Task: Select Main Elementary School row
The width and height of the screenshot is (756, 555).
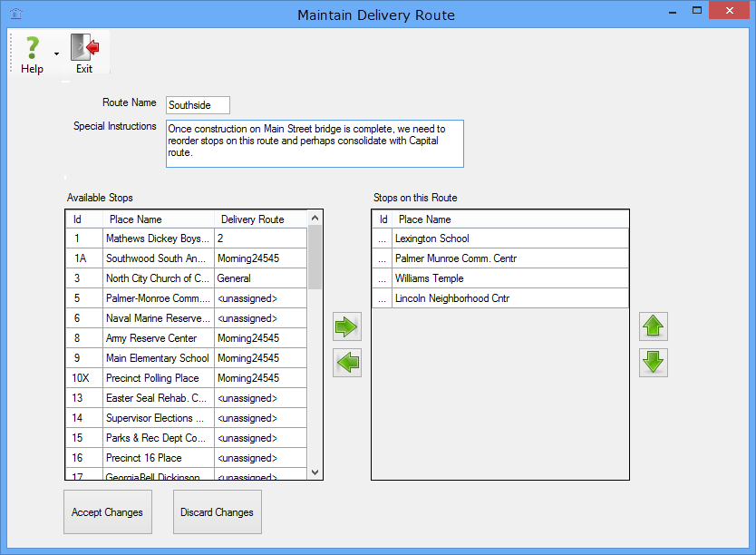Action: (x=186, y=358)
